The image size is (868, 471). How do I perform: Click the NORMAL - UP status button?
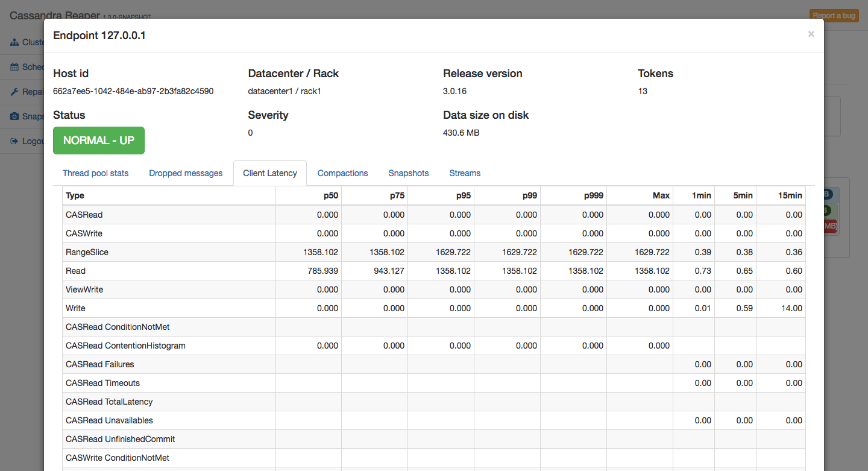pos(99,141)
